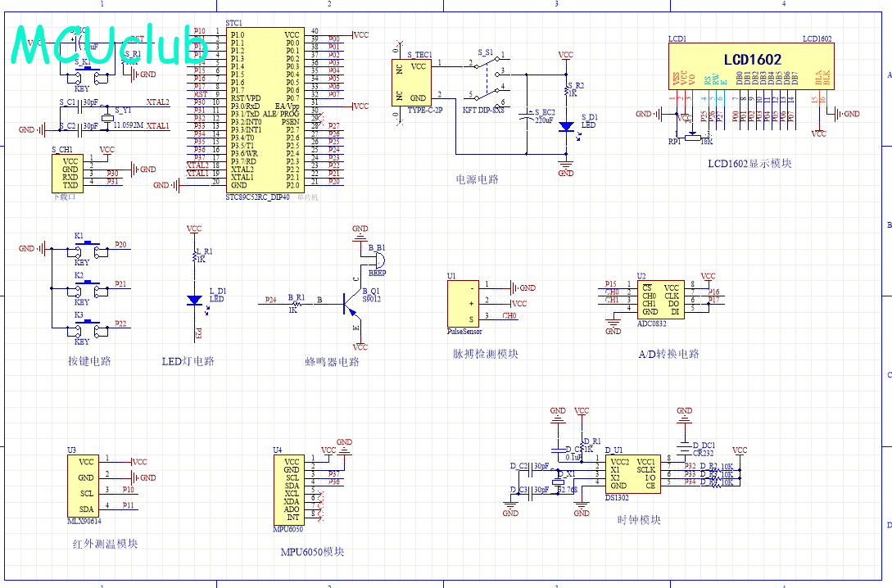Click the VCC power port above L_R1
892x588 pixels.
click(194, 230)
